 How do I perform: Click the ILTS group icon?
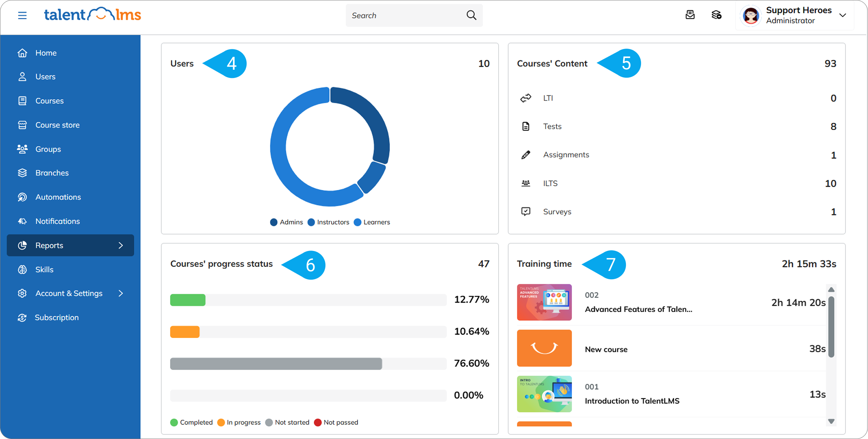(x=526, y=183)
